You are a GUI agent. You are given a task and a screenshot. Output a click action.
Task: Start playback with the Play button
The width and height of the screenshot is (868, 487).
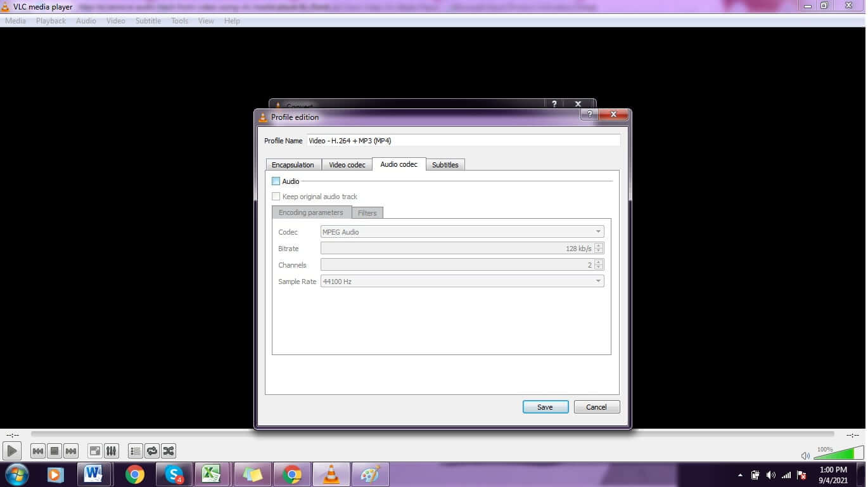tap(12, 451)
